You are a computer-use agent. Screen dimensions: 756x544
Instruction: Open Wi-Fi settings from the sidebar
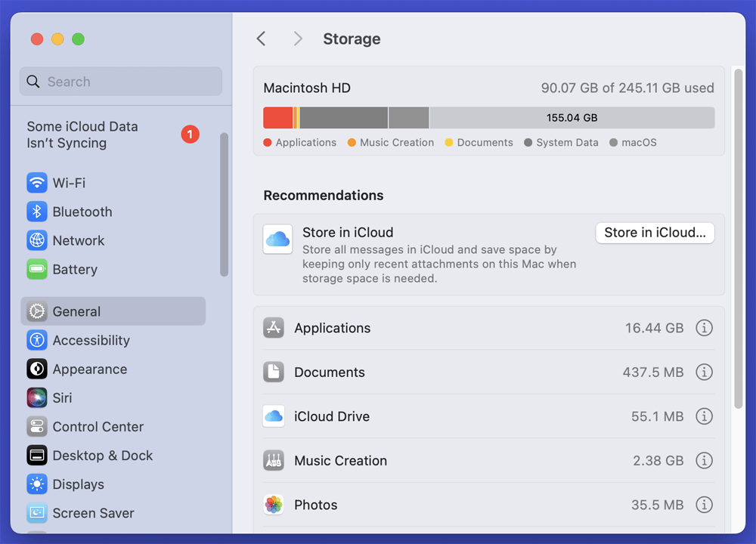[x=36, y=183]
